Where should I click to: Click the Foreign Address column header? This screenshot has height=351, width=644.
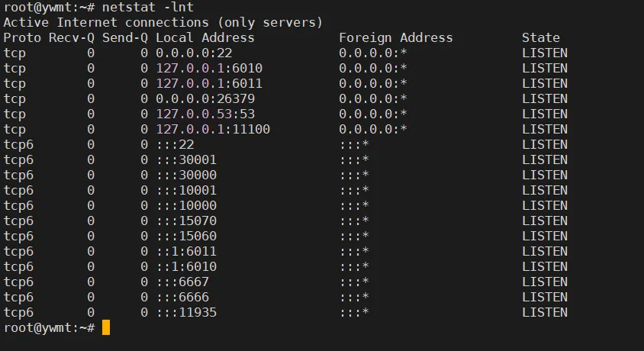[x=396, y=37]
